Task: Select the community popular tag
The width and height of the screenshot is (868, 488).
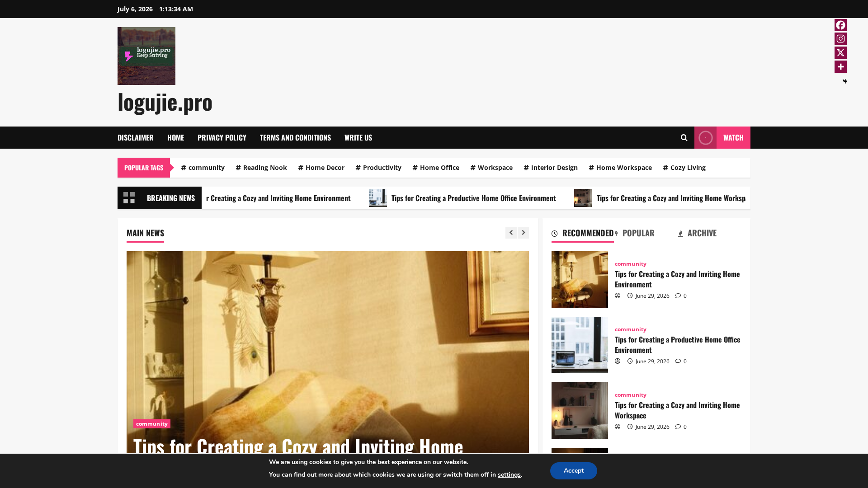Action: [x=203, y=168]
